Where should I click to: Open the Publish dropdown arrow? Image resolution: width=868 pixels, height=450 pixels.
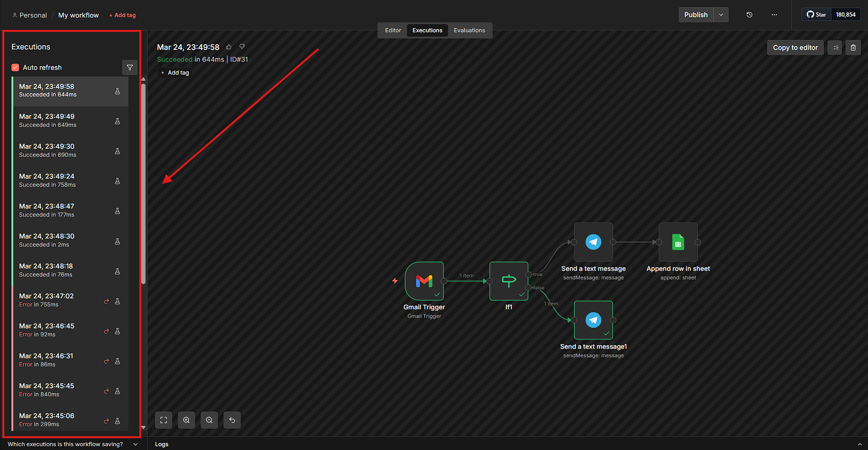(721, 15)
